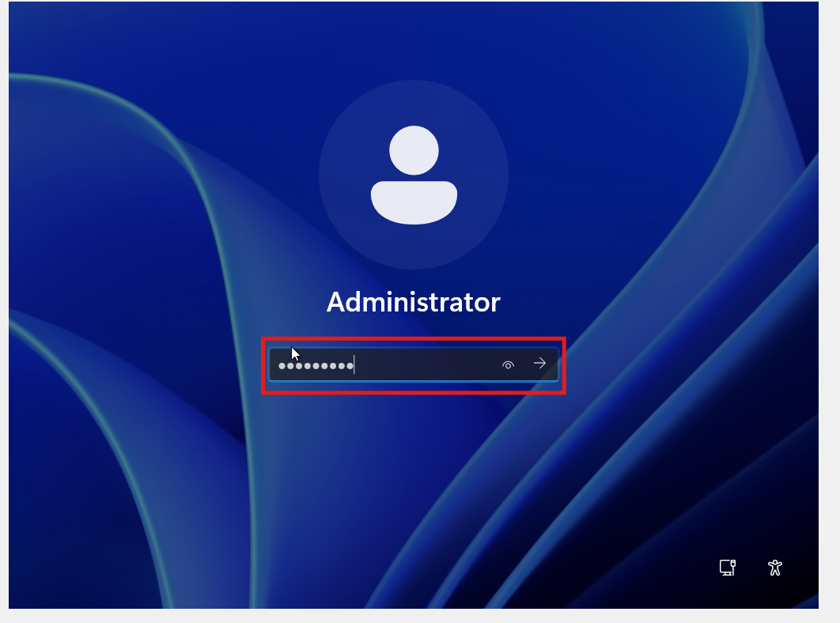Screen dimensions: 840x623
Task: Submit password with the arrow button
Action: 539,364
